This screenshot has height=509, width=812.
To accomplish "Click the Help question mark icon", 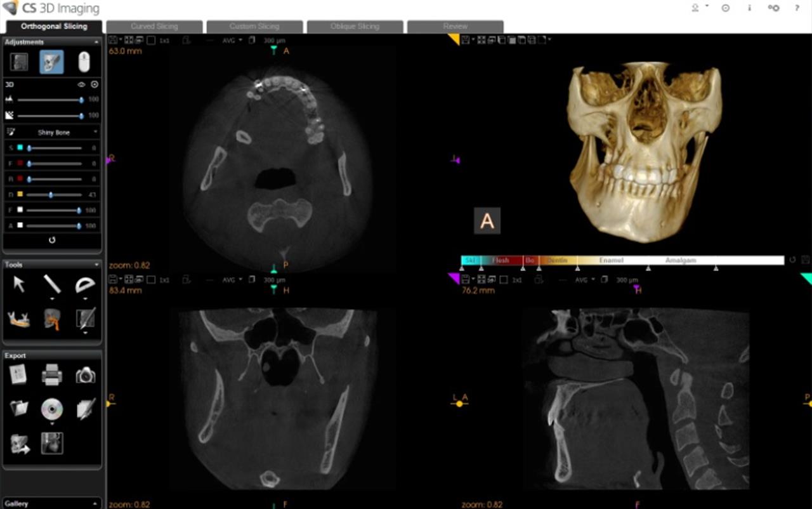I will 797,8.
